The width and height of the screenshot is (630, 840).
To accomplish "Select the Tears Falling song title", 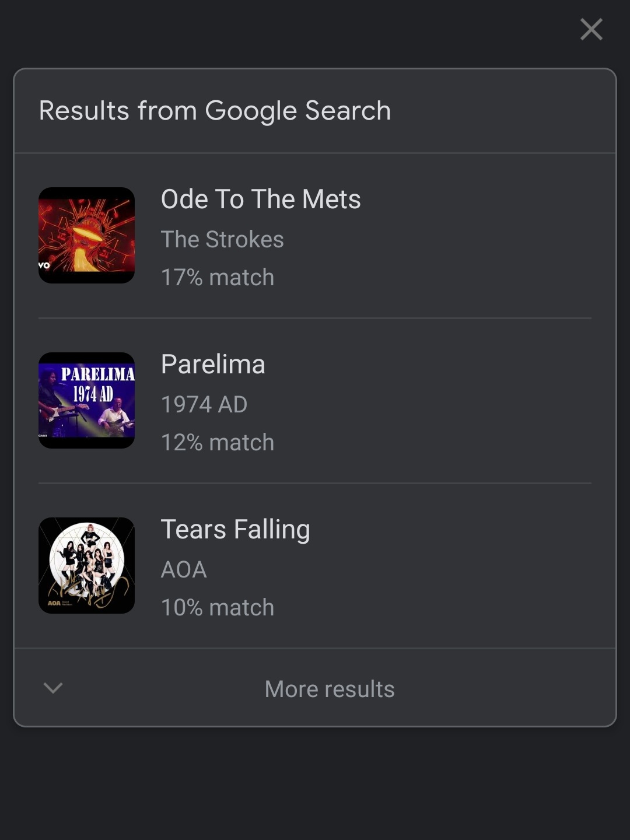I will pyautogui.click(x=235, y=530).
